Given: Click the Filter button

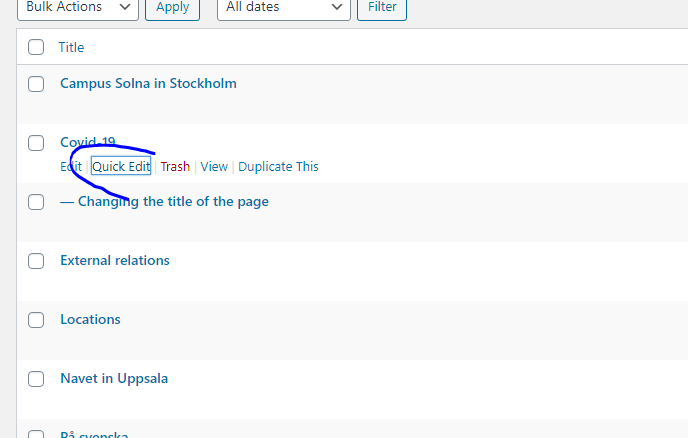Looking at the screenshot, I should 382,8.
